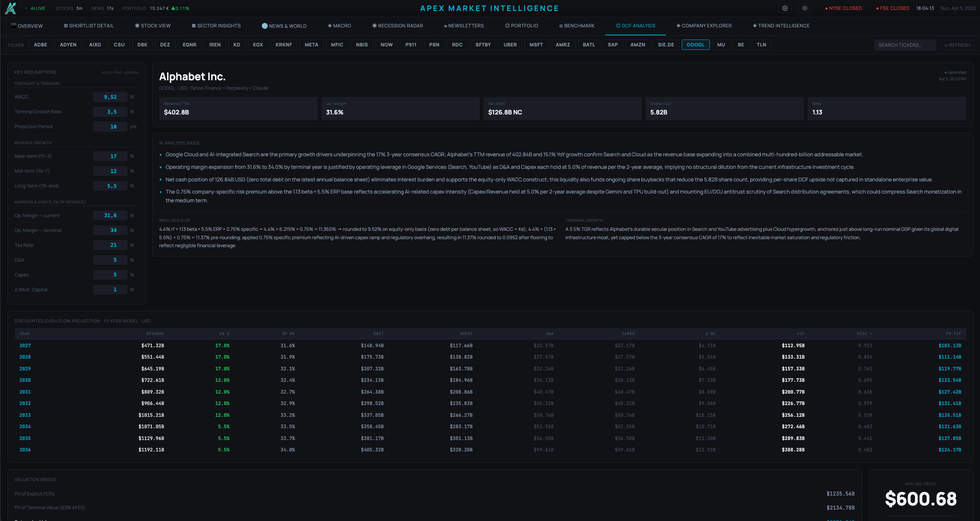The image size is (980, 521).
Task: Edit the WACC value field
Action: pyautogui.click(x=110, y=97)
